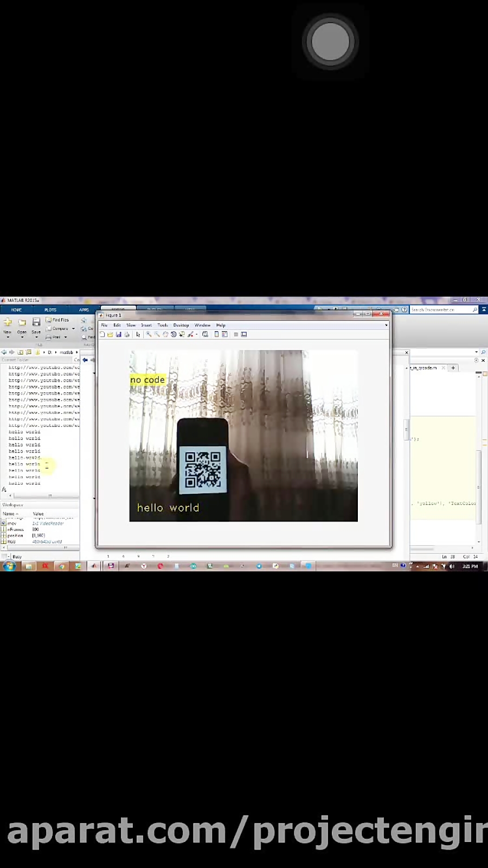Click the Save figure icon in the Figure 1 toolbar
The height and width of the screenshot is (868, 488).
click(x=118, y=335)
